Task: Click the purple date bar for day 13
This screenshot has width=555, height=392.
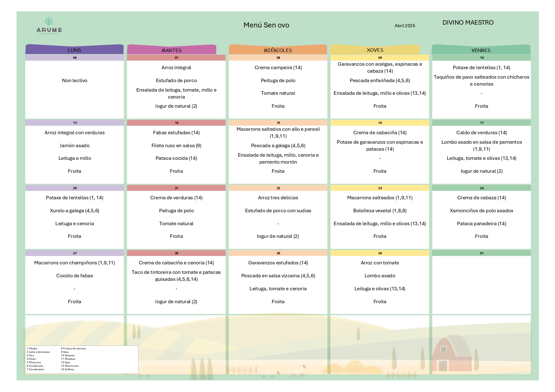Action: pyautogui.click(x=75, y=123)
